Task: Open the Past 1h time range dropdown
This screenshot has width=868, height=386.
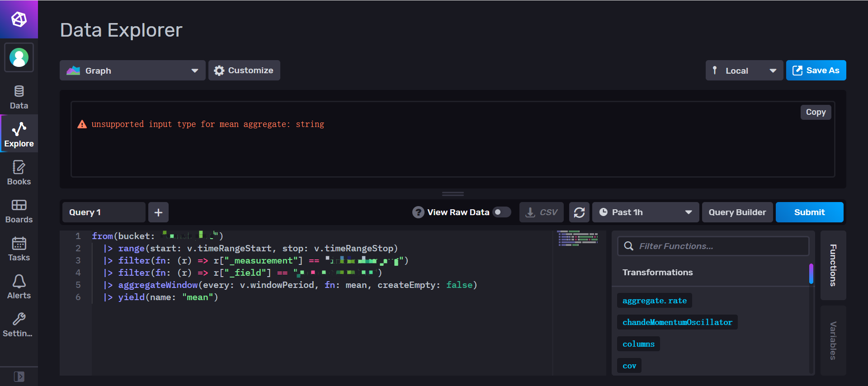Action: point(645,212)
